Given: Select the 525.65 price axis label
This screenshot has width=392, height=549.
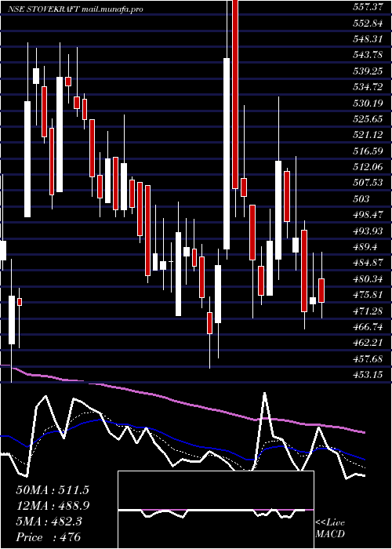Looking at the screenshot, I should pyautogui.click(x=368, y=119).
